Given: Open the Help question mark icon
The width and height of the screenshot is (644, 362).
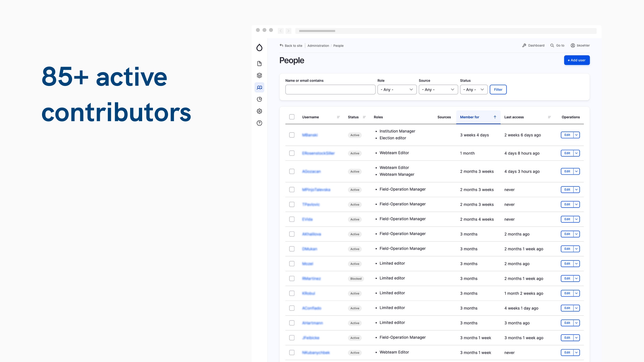Looking at the screenshot, I should (x=259, y=123).
